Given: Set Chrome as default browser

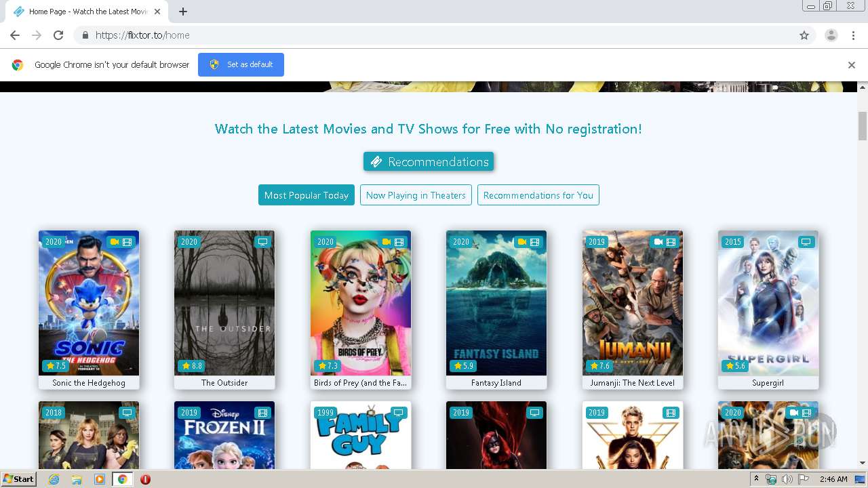Looking at the screenshot, I should [x=241, y=64].
